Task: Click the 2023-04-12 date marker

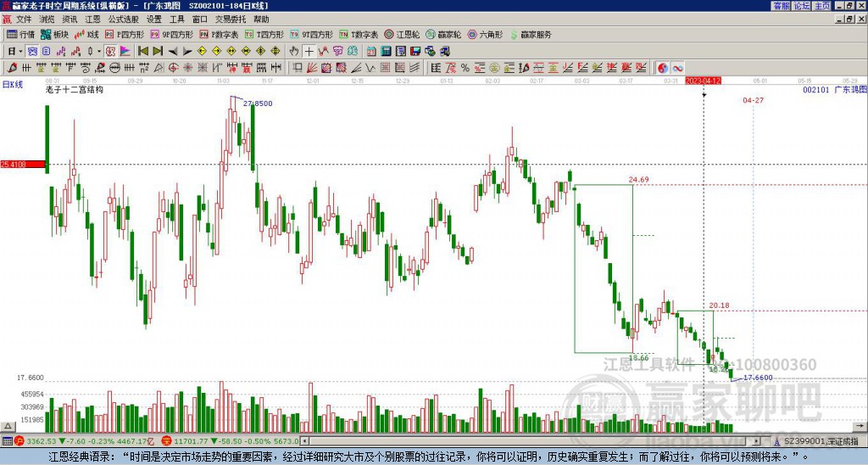Action: (703, 81)
